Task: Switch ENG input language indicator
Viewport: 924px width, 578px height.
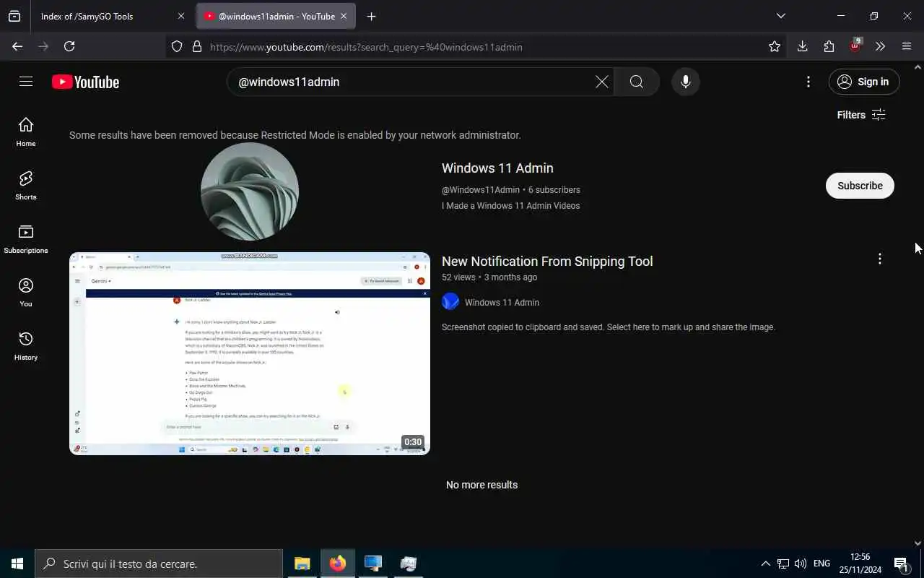Action: point(821,564)
